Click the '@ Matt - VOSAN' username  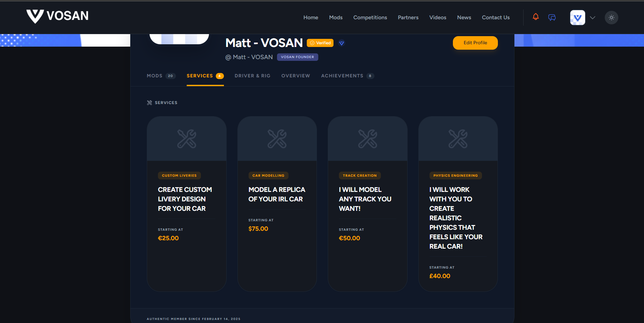(249, 57)
